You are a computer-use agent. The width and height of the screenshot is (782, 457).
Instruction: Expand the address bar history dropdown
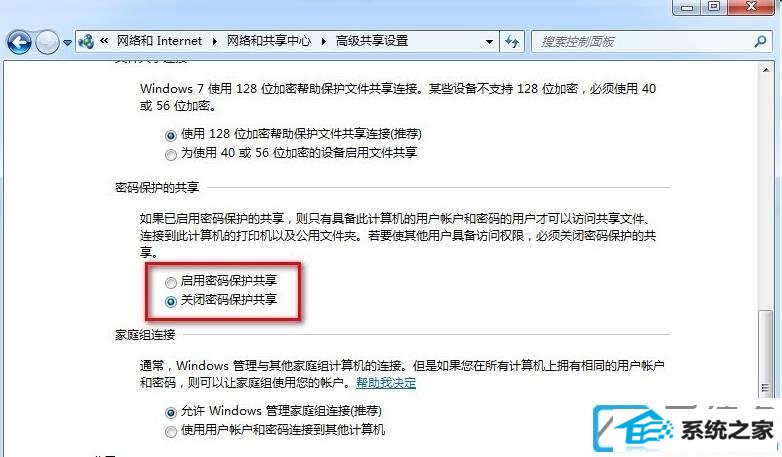pos(489,42)
